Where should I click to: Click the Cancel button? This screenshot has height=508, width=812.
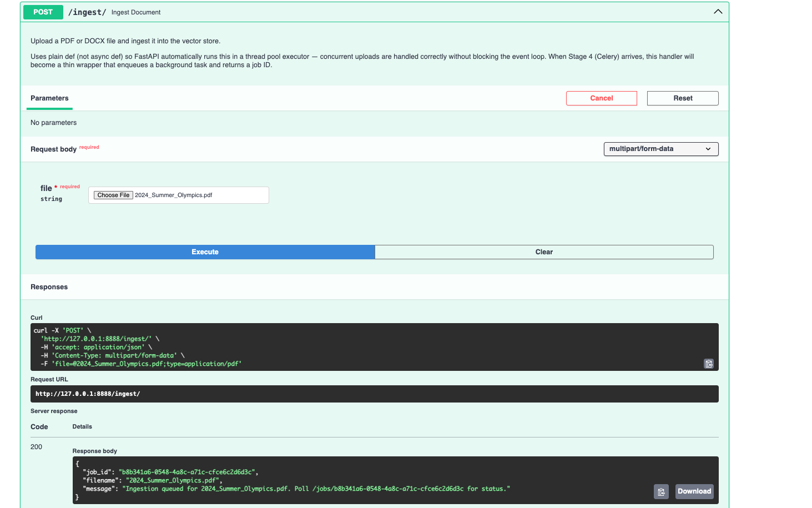(602, 98)
